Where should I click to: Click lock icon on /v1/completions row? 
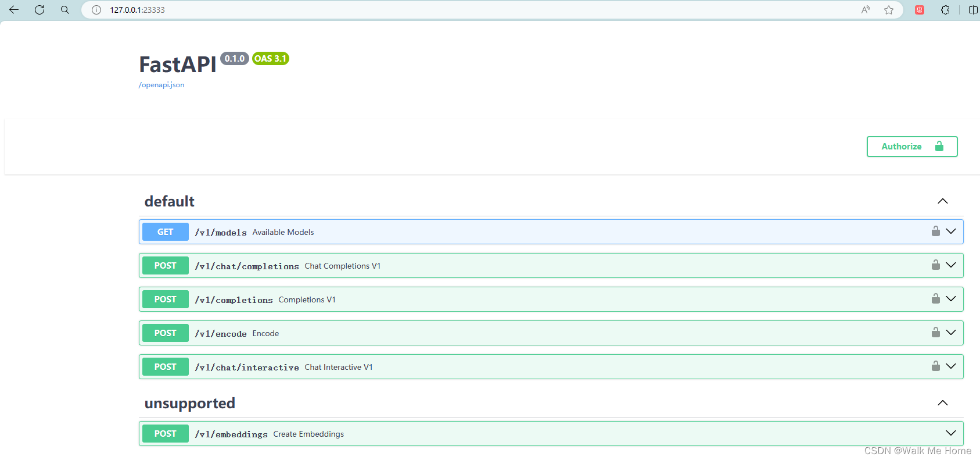click(936, 298)
